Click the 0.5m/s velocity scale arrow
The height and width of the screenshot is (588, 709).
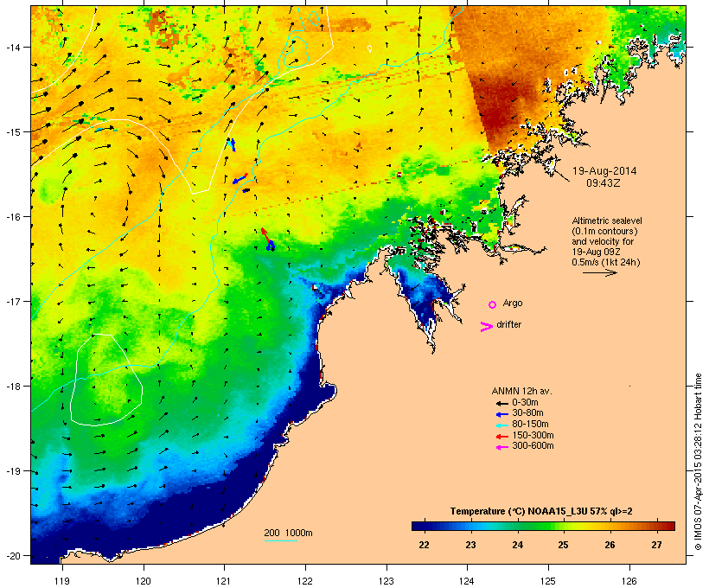(x=599, y=272)
